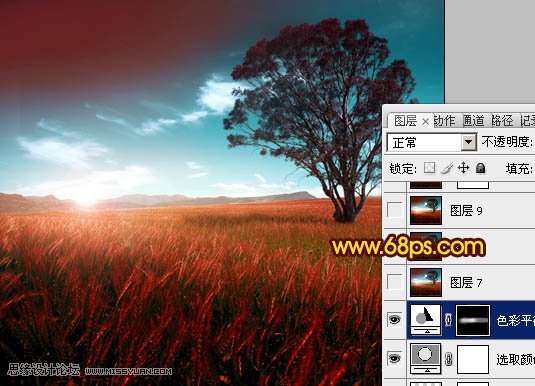Select the black layer mask of 色彩平衡
This screenshot has width=535, height=386.
coord(473,320)
